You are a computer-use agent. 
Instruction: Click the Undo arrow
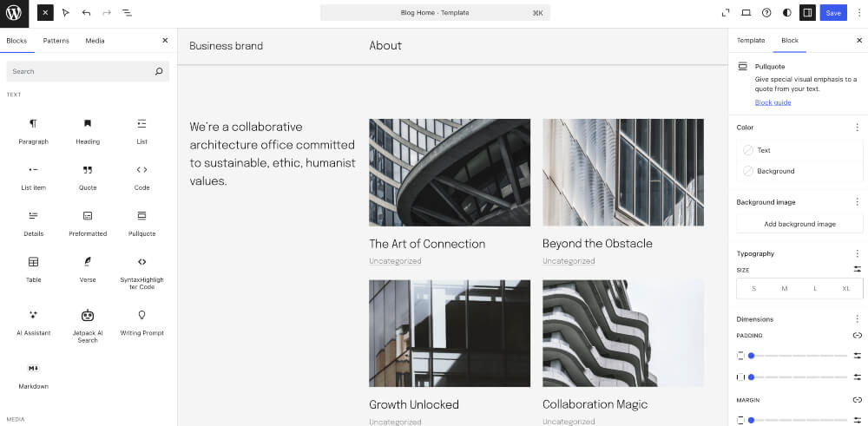pos(86,13)
